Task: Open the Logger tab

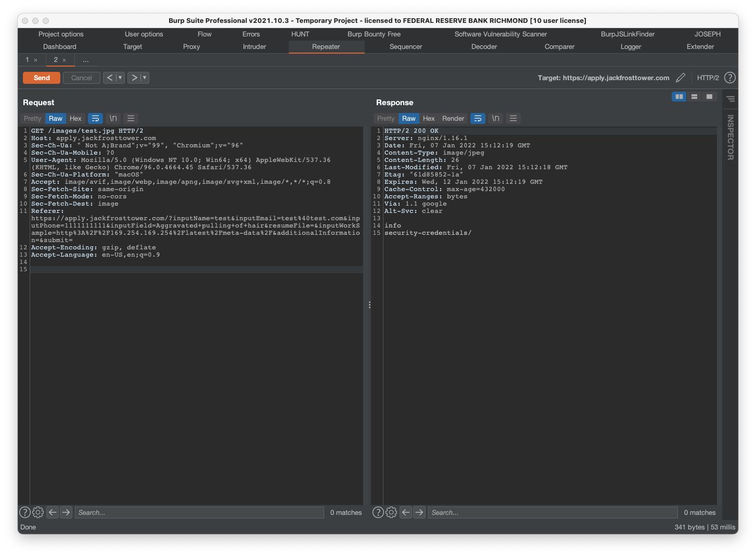Action: 631,46
